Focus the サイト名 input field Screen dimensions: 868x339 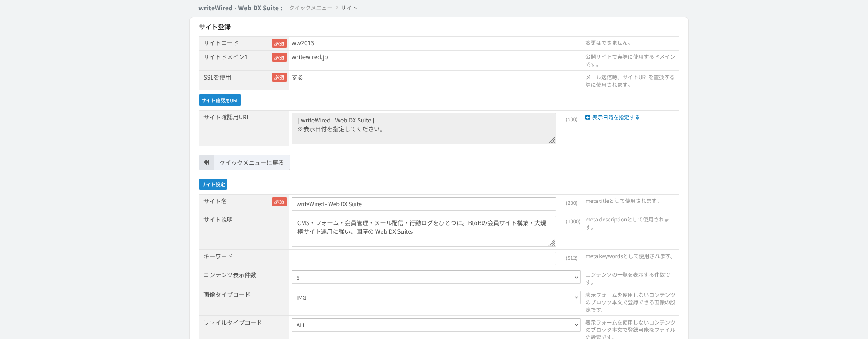(x=424, y=204)
